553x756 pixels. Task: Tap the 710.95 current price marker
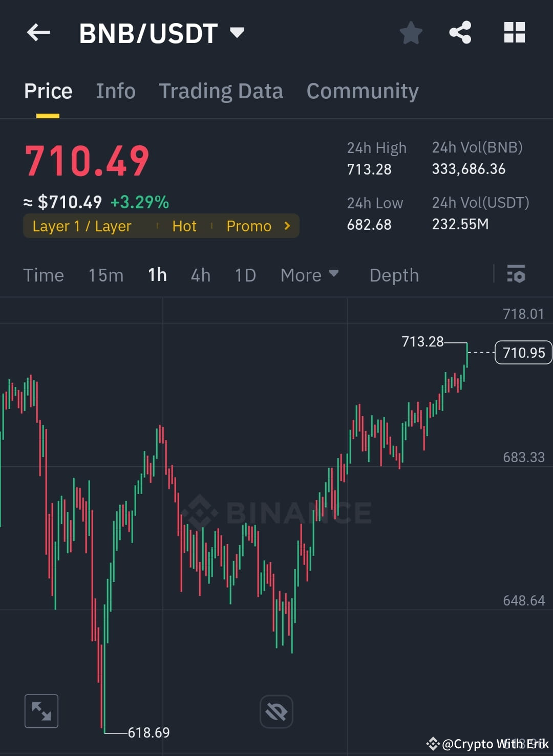point(523,352)
